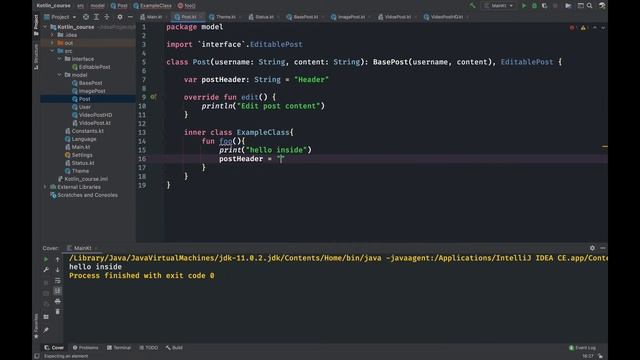This screenshot has height=360, width=640.
Task: Open Build tool window button
Action: (x=174, y=348)
